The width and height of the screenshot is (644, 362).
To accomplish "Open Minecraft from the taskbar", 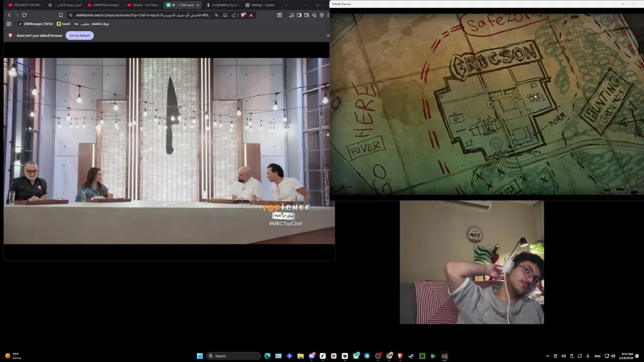I will [422, 356].
